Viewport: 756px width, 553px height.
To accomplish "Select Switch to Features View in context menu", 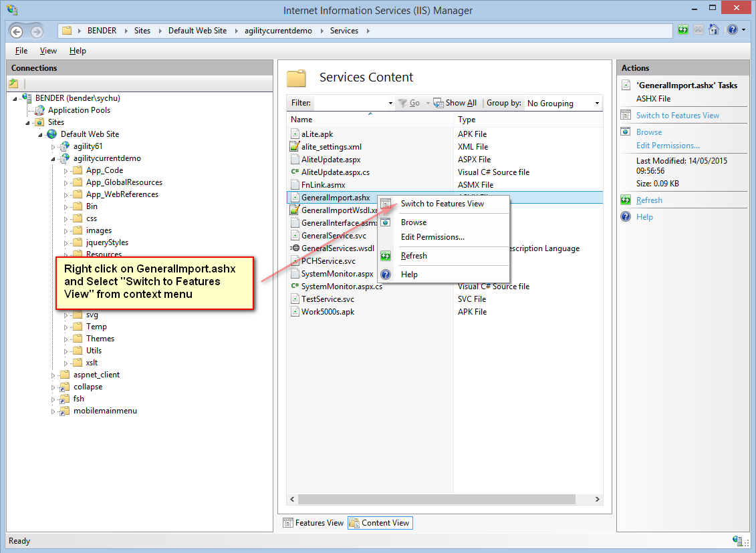I will click(x=442, y=204).
